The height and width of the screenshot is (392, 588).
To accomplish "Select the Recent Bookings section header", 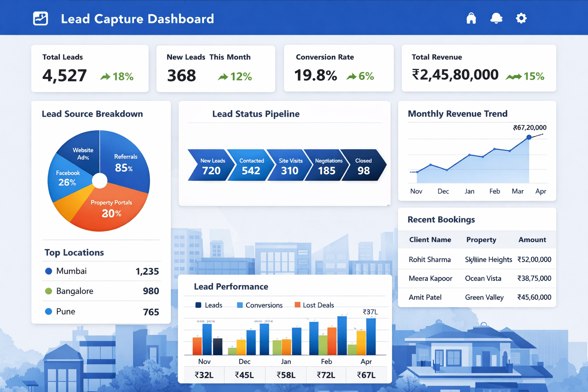I will pyautogui.click(x=441, y=219).
